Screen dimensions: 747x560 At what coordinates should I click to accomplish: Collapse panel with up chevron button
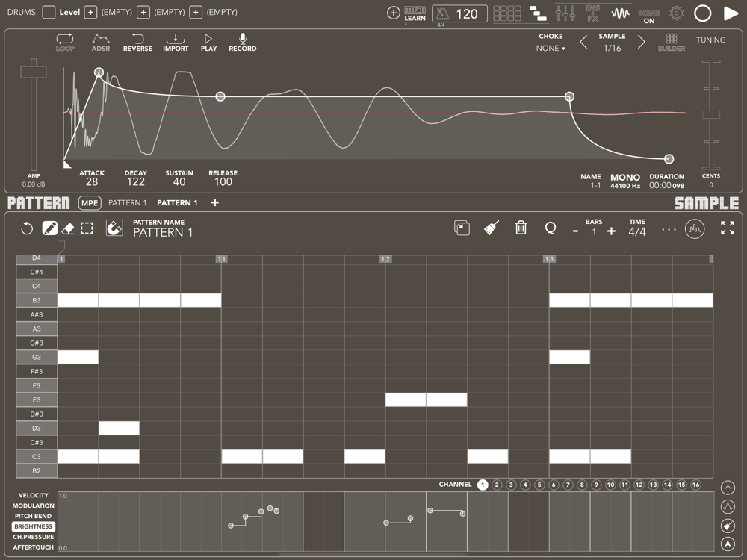pyautogui.click(x=728, y=488)
